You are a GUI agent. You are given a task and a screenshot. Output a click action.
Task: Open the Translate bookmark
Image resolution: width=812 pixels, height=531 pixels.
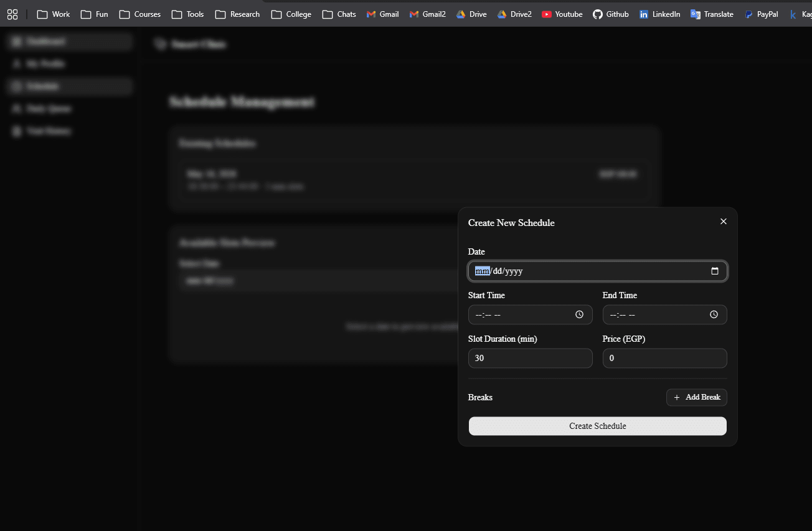coord(712,14)
